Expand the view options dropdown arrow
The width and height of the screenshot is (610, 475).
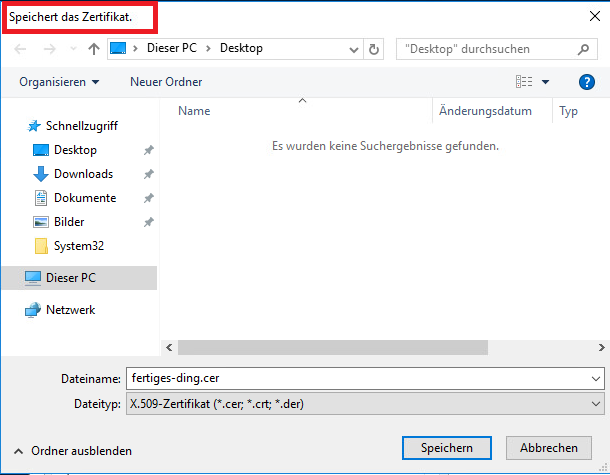(x=546, y=82)
